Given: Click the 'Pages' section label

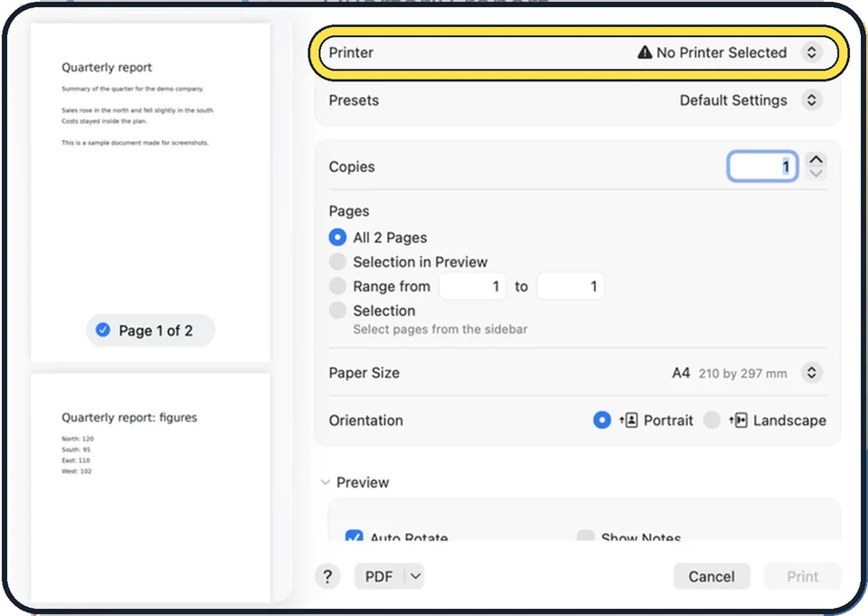Looking at the screenshot, I should (x=349, y=211).
